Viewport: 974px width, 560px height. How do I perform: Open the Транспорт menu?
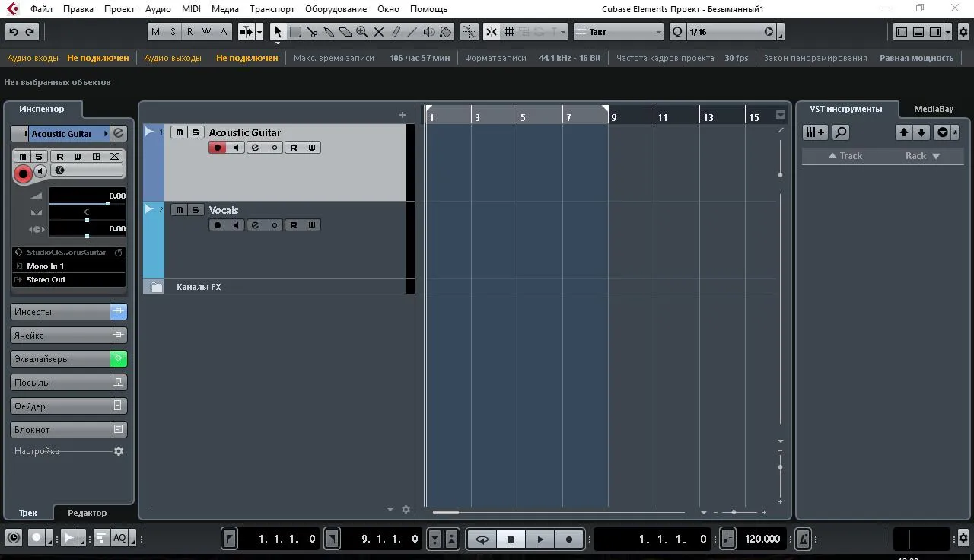[x=272, y=9]
